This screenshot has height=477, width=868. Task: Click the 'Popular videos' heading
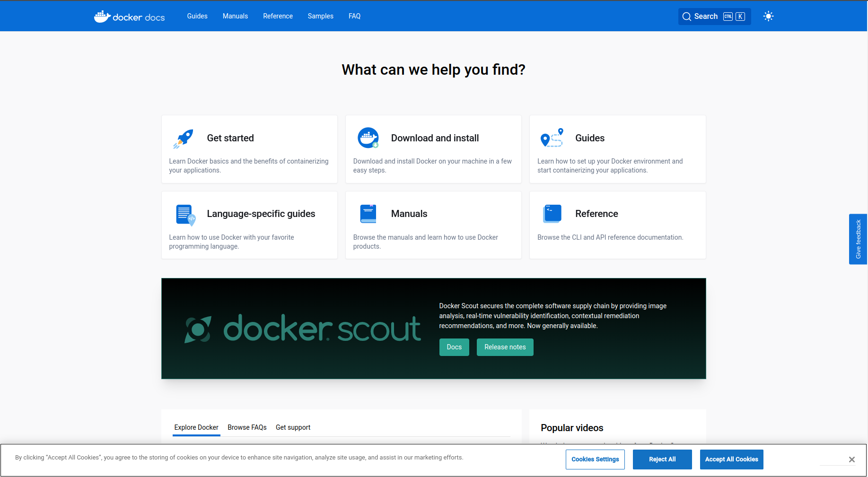tap(572, 428)
